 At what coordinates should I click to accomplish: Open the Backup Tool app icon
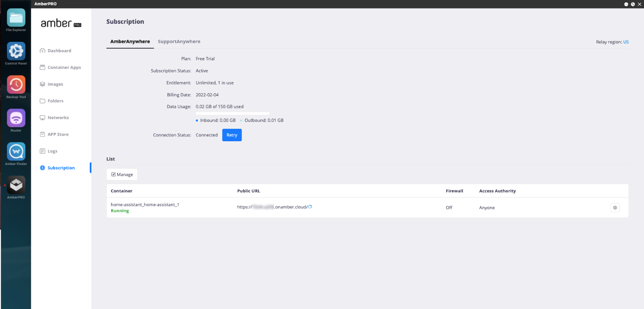coord(16,84)
